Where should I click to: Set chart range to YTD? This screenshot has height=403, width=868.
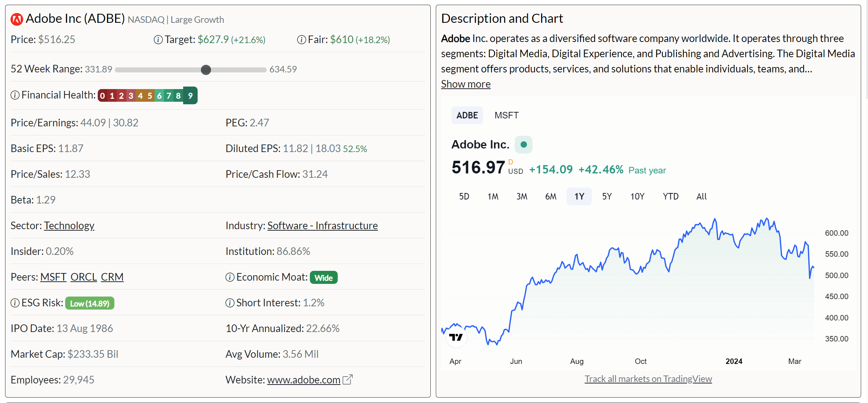coord(671,197)
